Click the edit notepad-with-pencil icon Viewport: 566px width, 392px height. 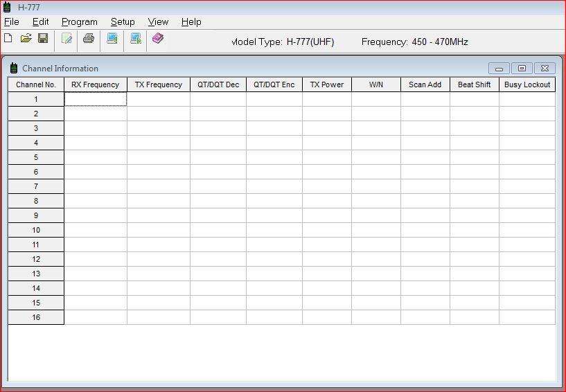67,39
